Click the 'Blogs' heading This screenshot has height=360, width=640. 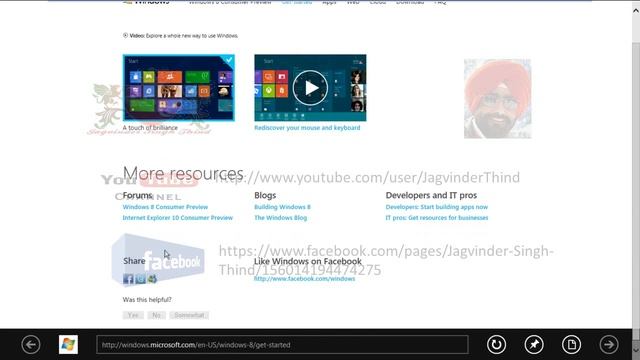[265, 195]
